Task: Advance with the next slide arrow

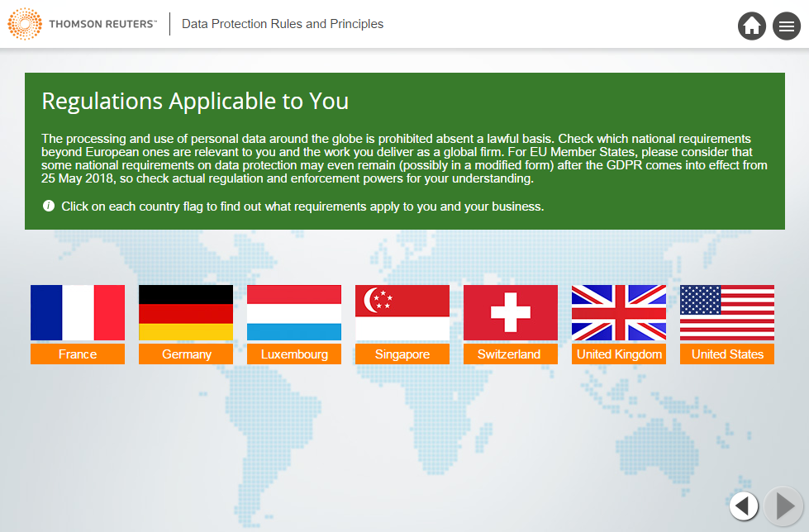Action: click(783, 505)
